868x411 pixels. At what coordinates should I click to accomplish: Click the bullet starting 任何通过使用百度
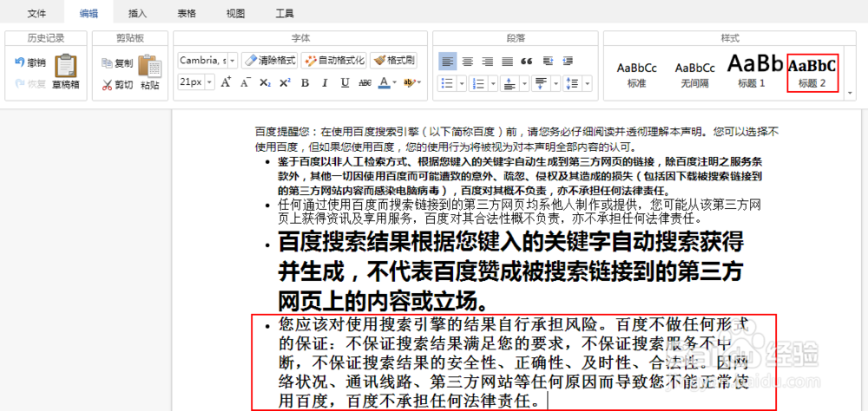pos(521,212)
